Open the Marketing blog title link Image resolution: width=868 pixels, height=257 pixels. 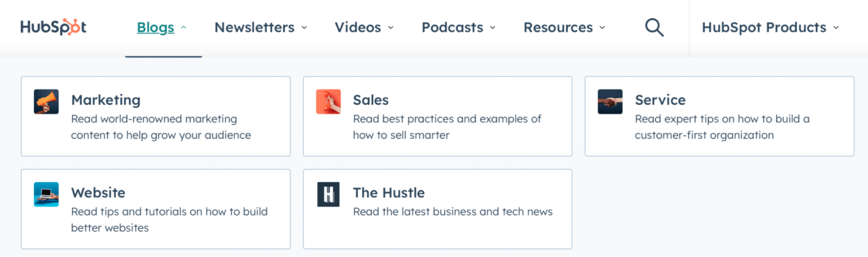[x=106, y=100]
